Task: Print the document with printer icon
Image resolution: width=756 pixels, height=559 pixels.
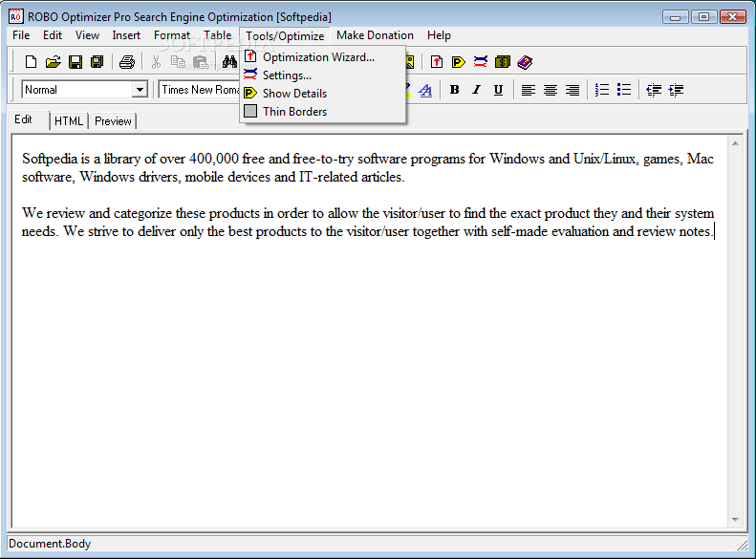Action: [x=127, y=62]
